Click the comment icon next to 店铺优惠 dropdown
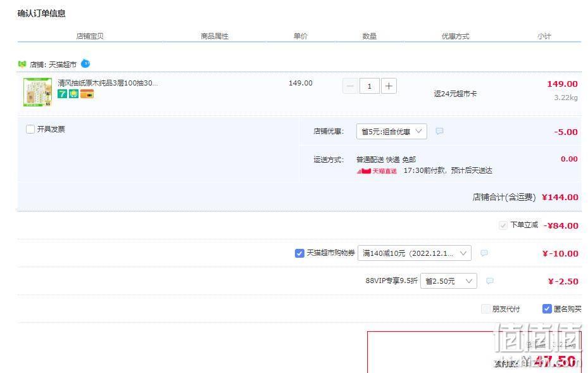 click(439, 131)
